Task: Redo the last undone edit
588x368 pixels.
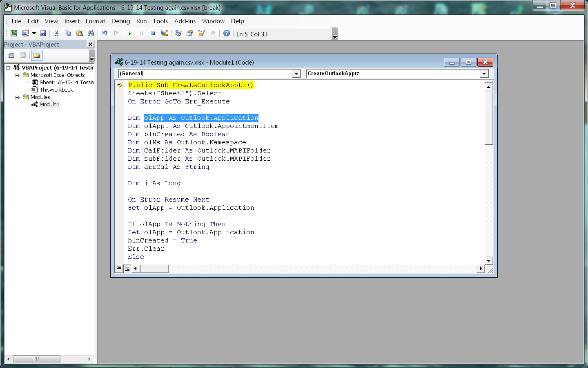Action: [x=116, y=34]
